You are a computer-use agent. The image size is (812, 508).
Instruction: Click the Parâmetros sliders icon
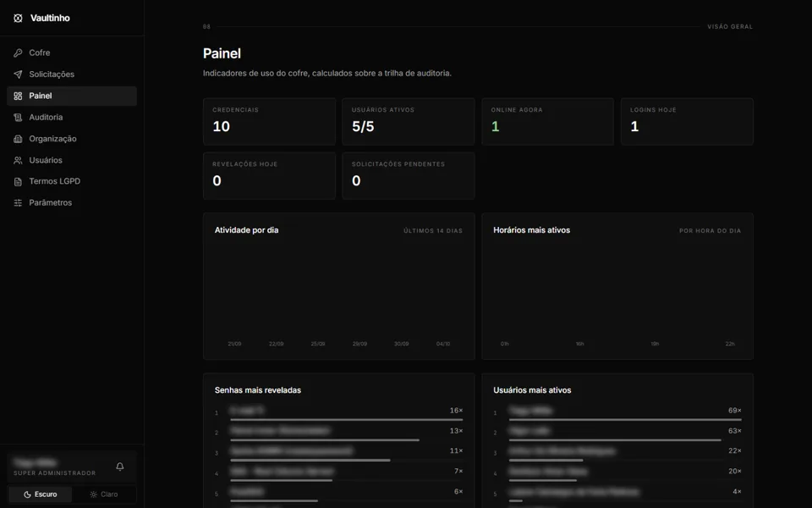pos(18,202)
